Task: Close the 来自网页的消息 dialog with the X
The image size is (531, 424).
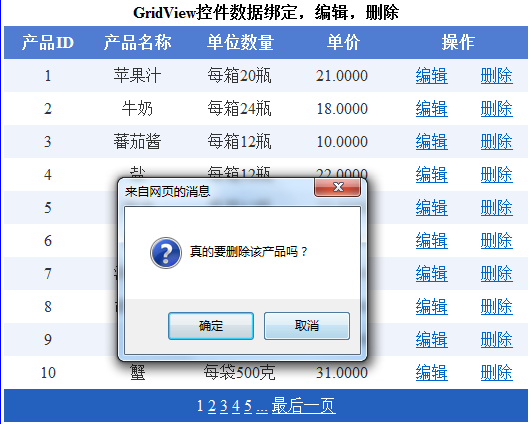Action: [x=337, y=187]
